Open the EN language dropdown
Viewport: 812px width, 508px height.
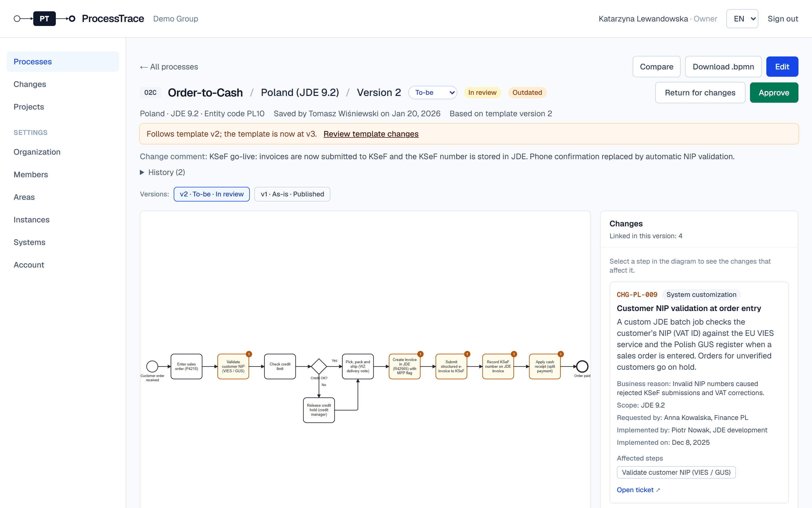(742, 18)
